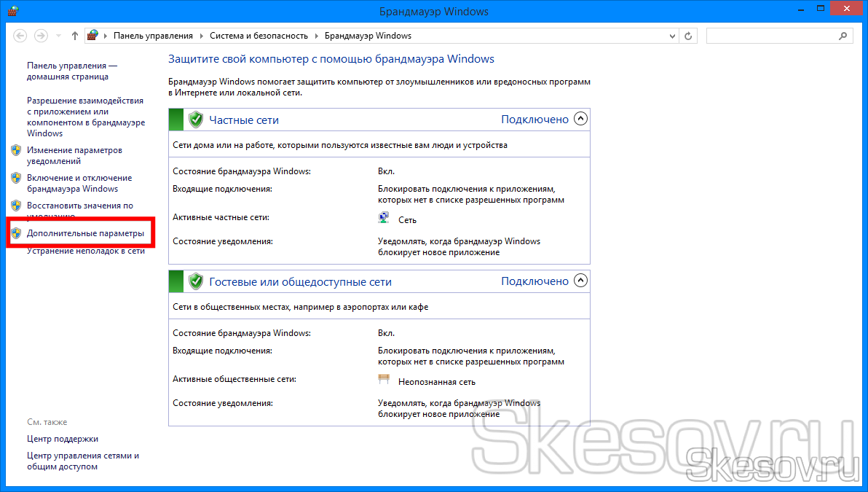Viewport: 868px width, 492px height.
Task: Select the Неопознанная сеть text
Action: click(x=437, y=382)
